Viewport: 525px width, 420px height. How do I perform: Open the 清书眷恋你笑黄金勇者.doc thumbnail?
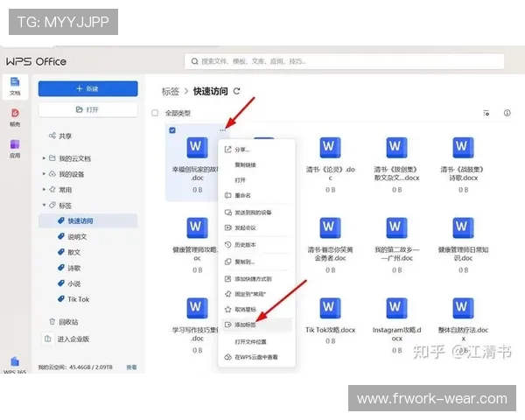tap(330, 227)
